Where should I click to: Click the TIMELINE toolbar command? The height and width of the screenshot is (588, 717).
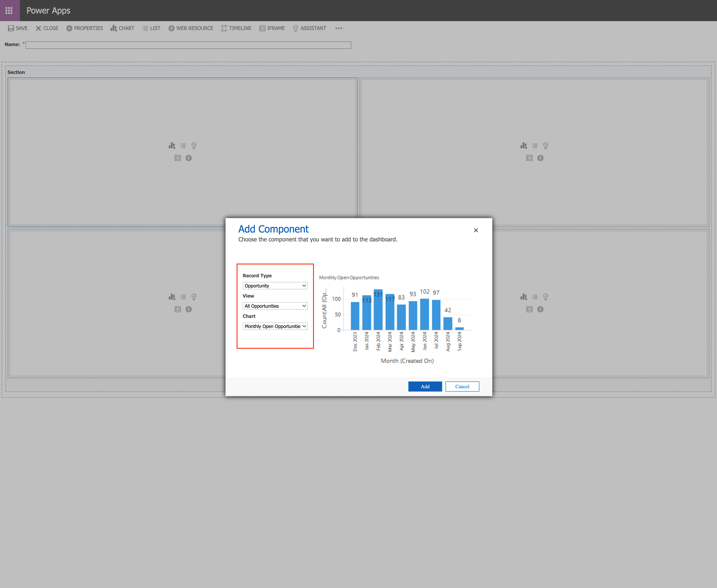pos(236,28)
